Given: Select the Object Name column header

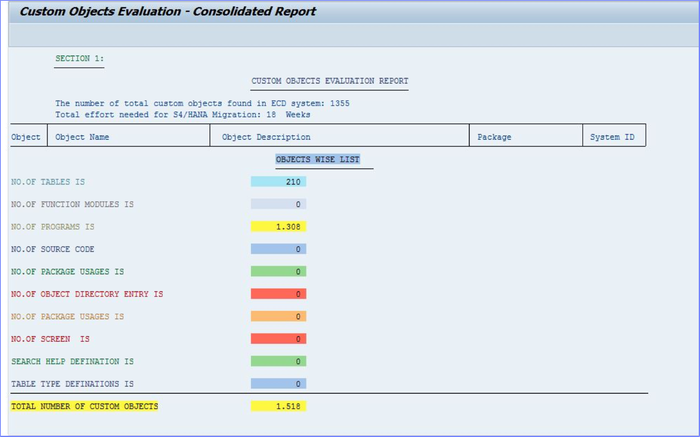Looking at the screenshot, I should (x=82, y=136).
